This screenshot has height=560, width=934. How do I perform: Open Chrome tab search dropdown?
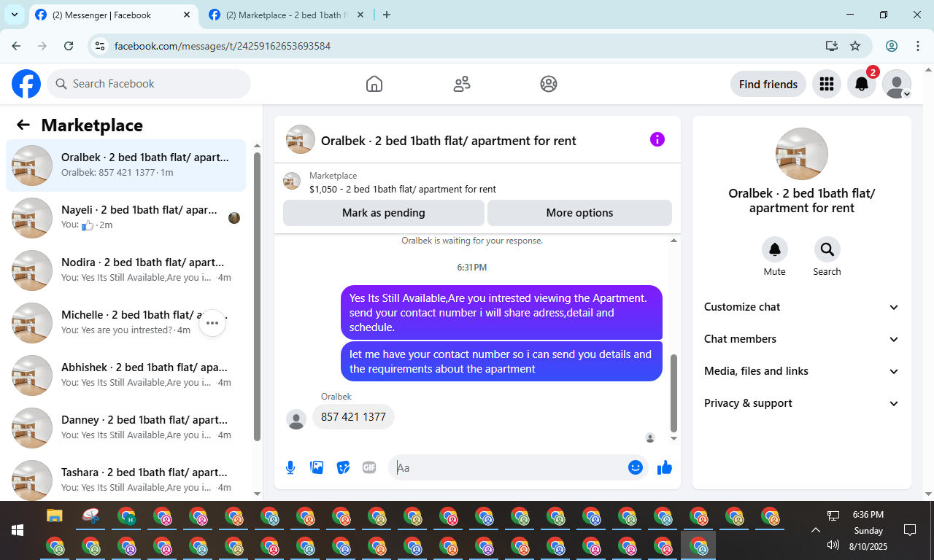14,15
